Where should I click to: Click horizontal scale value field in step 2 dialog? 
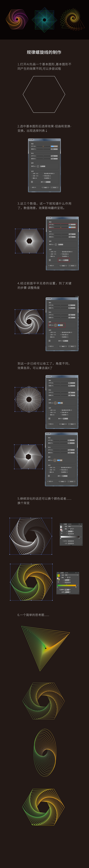point(54,147)
